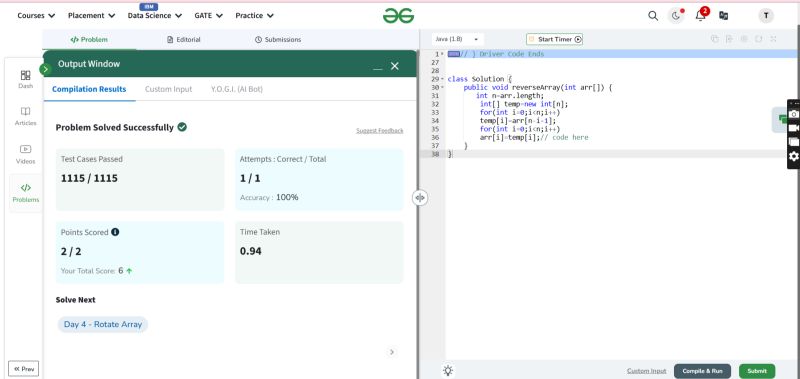Click the language translate icon

723,16
